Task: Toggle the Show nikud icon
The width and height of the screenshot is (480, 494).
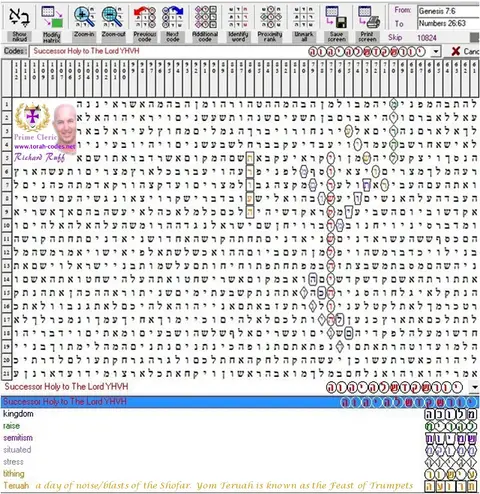Action: (19, 17)
